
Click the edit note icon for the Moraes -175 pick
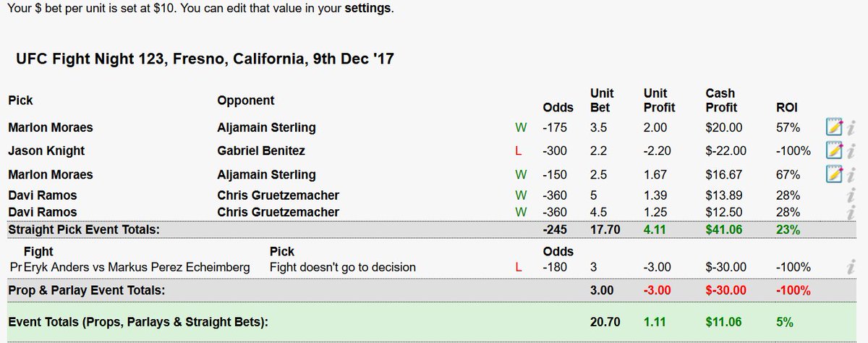click(834, 128)
